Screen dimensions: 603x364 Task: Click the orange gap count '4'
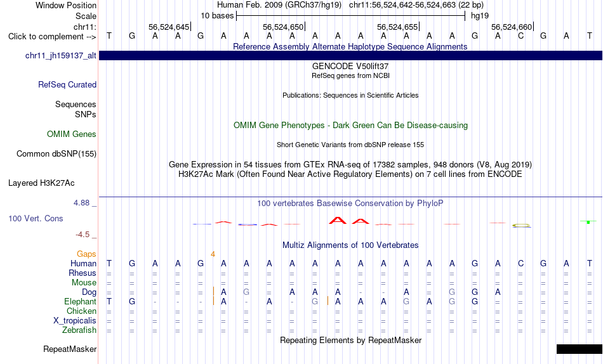213,254
